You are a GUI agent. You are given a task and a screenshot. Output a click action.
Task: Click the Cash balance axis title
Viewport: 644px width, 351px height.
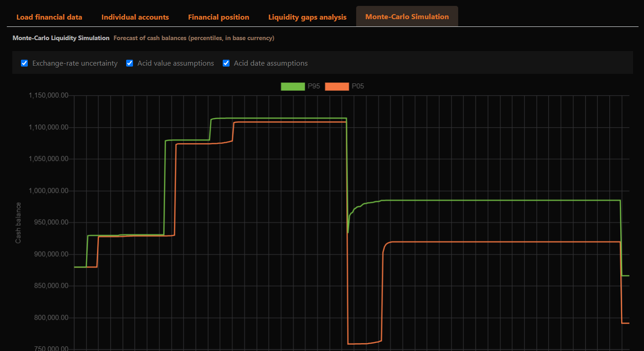pos(18,222)
